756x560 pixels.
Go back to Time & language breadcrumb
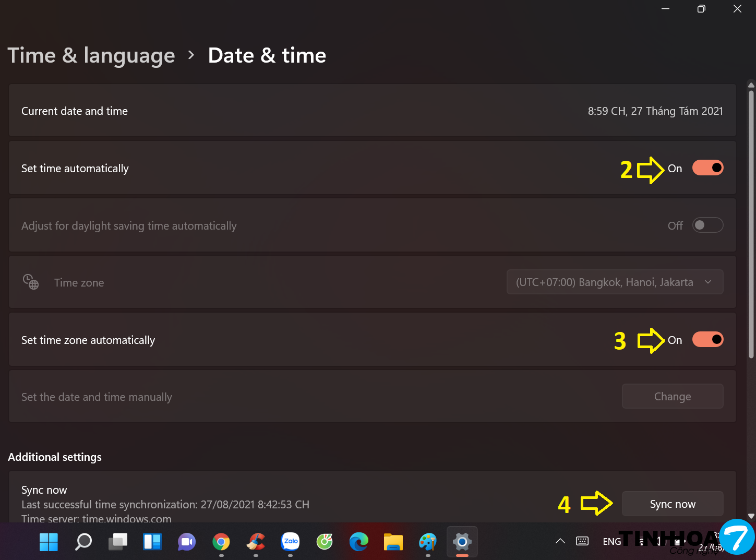91,55
